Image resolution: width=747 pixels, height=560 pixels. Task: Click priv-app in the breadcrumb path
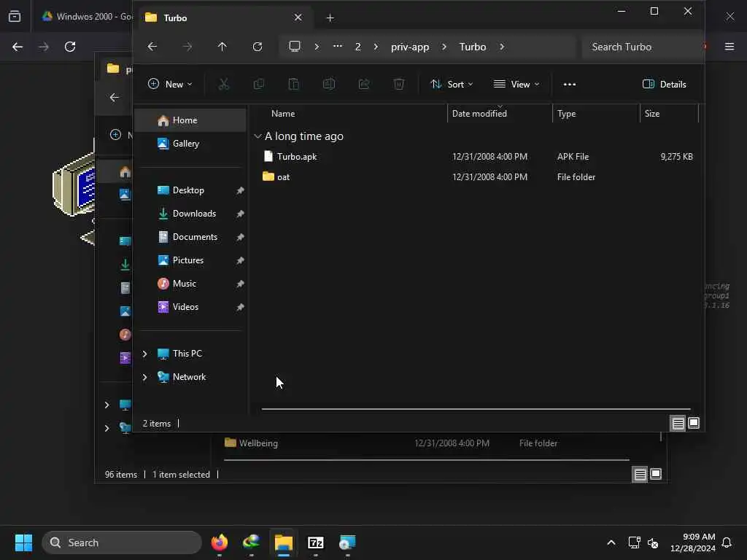point(410,47)
